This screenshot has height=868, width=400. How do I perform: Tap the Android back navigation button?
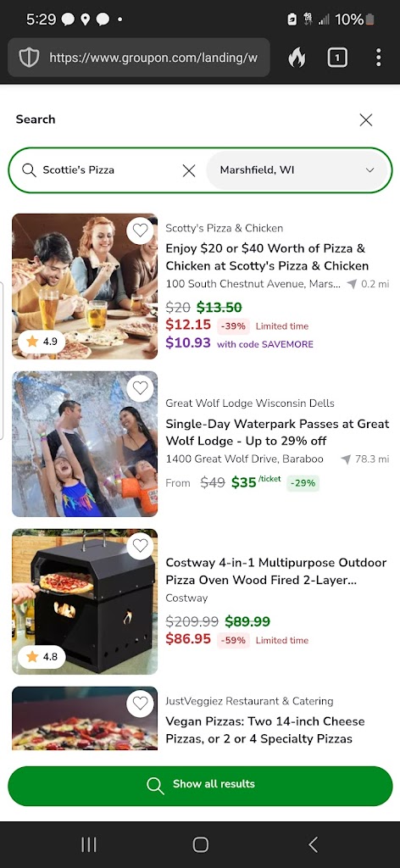[314, 844]
